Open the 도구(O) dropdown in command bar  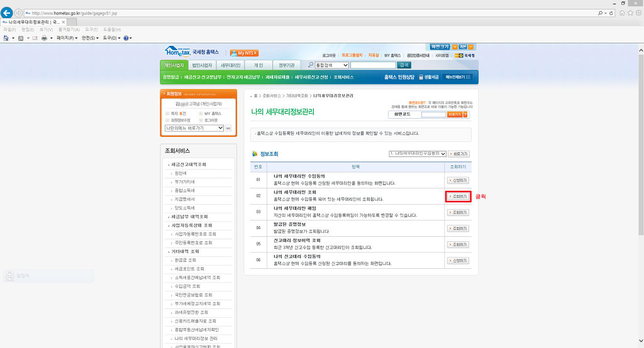(x=111, y=38)
